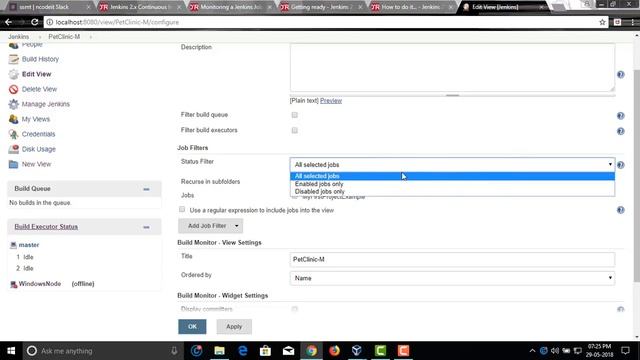Screen dimensions: 640x360
Task: Click the Edit View sidebar icon
Action: pyautogui.click(x=13, y=74)
